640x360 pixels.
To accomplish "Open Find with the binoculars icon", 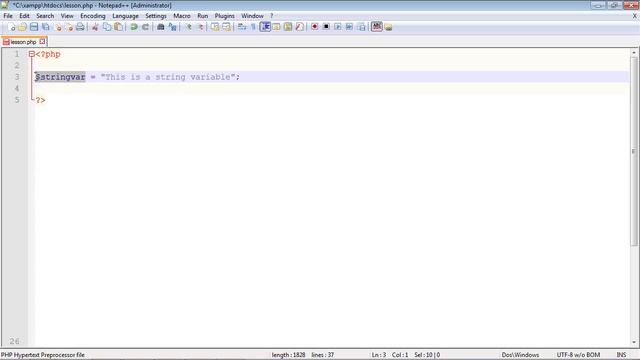I will (160, 27).
